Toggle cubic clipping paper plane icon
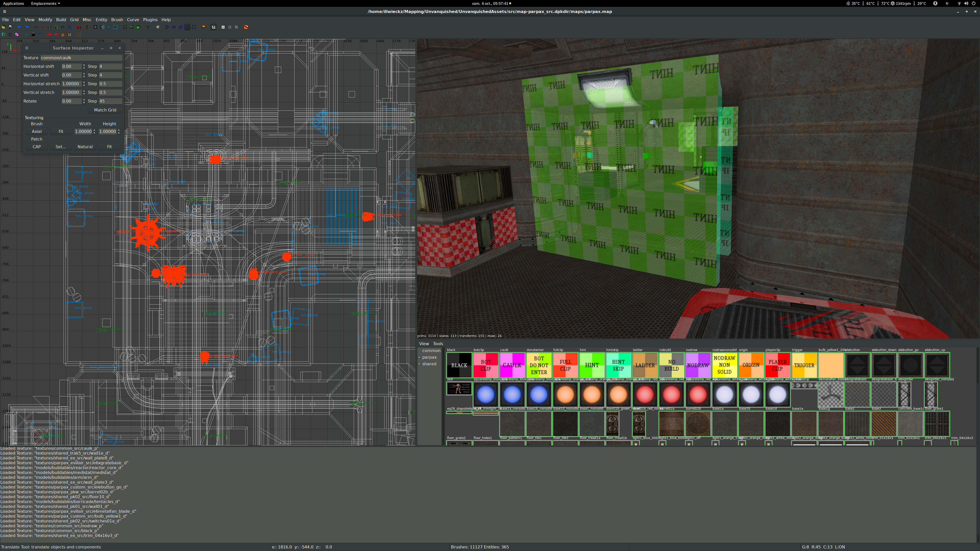 158,27
